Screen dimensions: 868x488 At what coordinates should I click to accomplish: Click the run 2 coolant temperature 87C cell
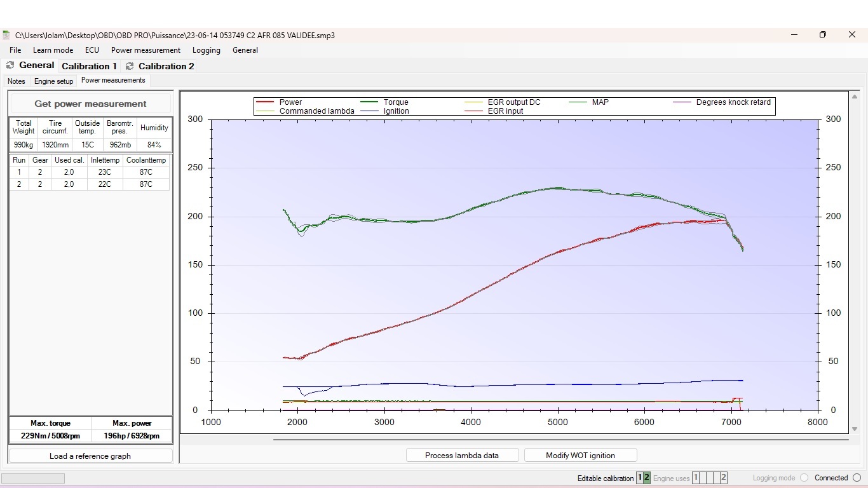146,184
